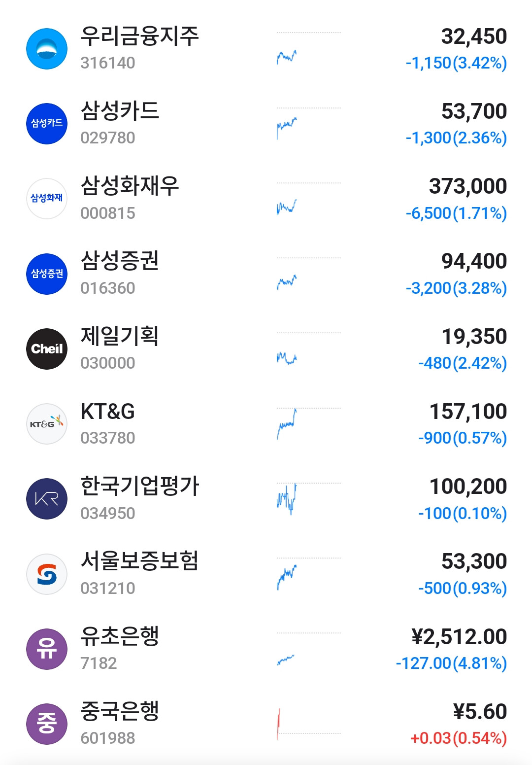This screenshot has width=532, height=765.
Task: Tap the Woori Financial Group blue logo icon
Action: coord(47,49)
